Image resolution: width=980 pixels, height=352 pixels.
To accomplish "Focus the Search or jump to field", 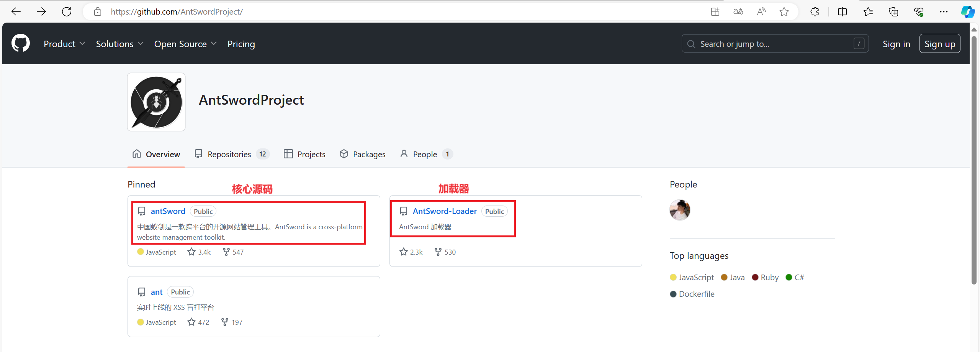I will 775,44.
